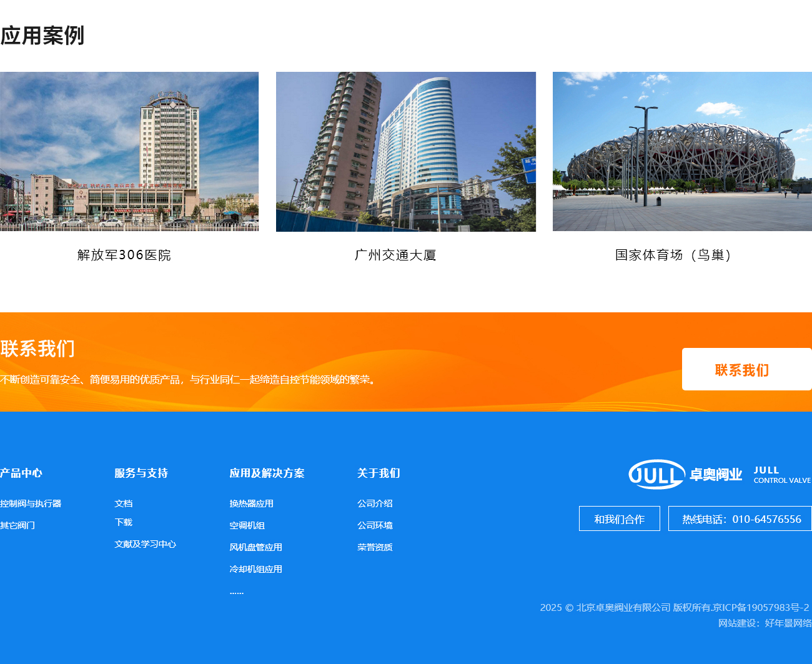812x664 pixels.
Task: Open the 荣誉资质 page link
Action: click(375, 547)
